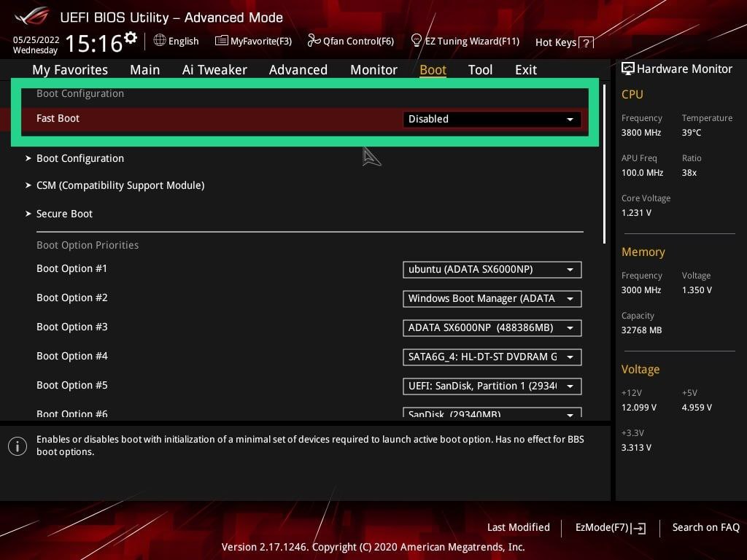Open the Fast Boot Disabled dropdown
This screenshot has width=747, height=560.
coord(492,119)
